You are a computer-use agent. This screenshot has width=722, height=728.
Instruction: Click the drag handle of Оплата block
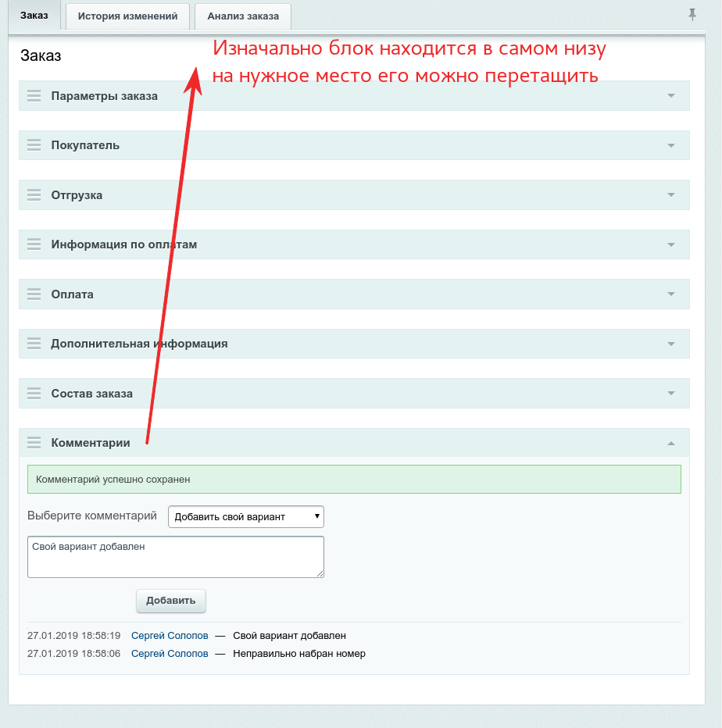click(x=34, y=294)
